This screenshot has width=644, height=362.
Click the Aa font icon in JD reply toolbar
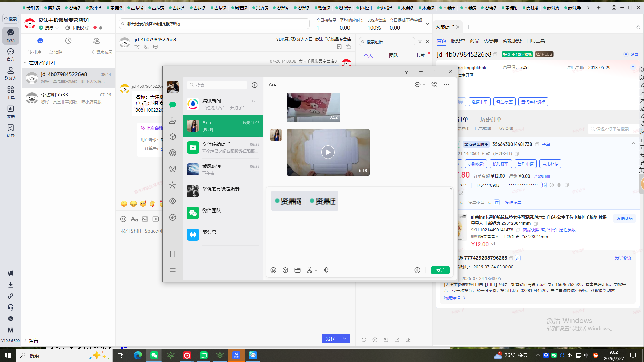tap(134, 219)
